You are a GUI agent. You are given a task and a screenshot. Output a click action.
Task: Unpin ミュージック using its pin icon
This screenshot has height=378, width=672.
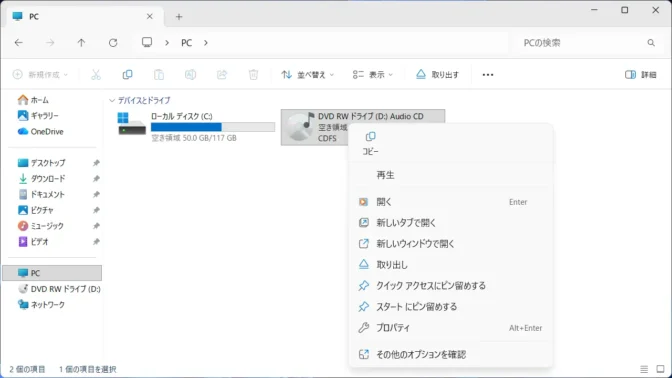click(96, 226)
